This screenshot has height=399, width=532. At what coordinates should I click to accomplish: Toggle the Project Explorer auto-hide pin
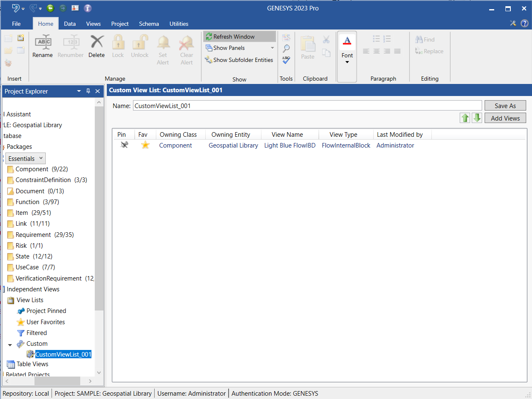[88, 91]
